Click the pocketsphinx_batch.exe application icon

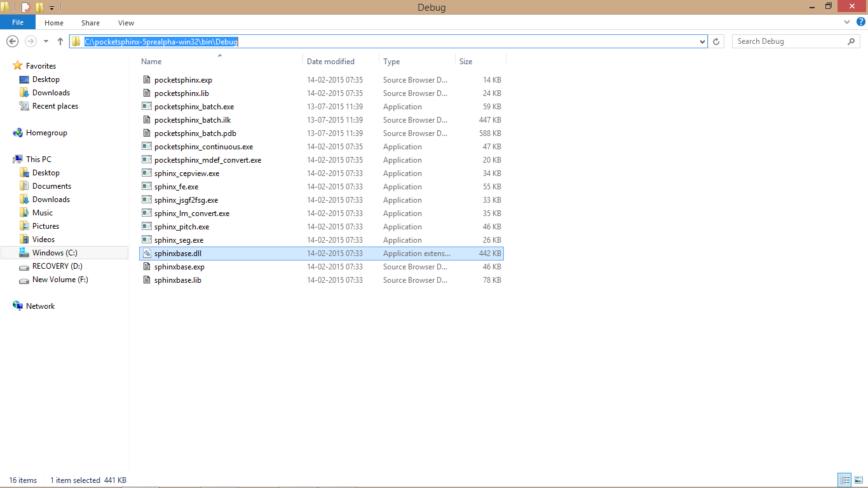point(147,107)
